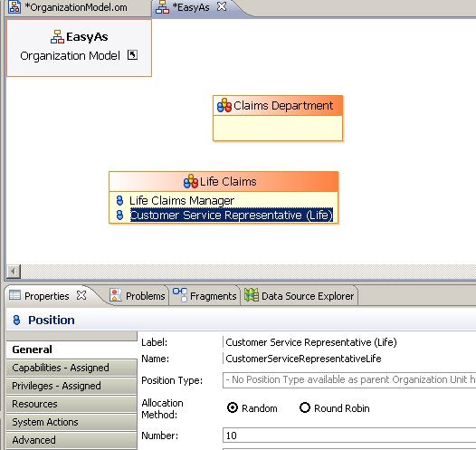Image resolution: width=476 pixels, height=450 pixels.
Task: Open the Organization Model shortcut arrow icon
Action: coord(132,55)
